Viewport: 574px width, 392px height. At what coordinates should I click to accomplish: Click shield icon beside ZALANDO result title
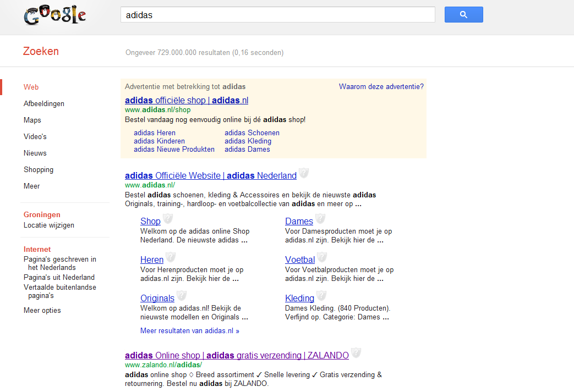coord(356,352)
